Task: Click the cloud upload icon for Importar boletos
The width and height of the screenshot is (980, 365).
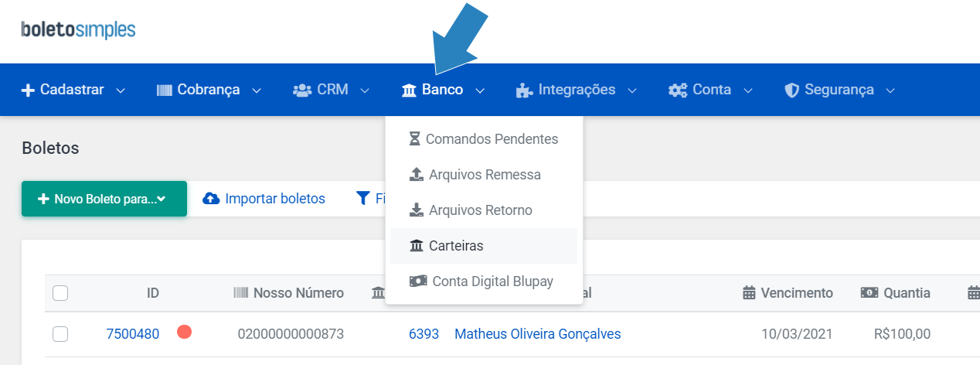Action: point(211,199)
